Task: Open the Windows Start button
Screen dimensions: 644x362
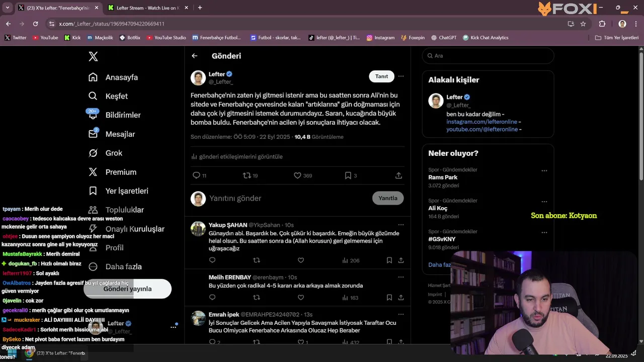Action: 12,353
